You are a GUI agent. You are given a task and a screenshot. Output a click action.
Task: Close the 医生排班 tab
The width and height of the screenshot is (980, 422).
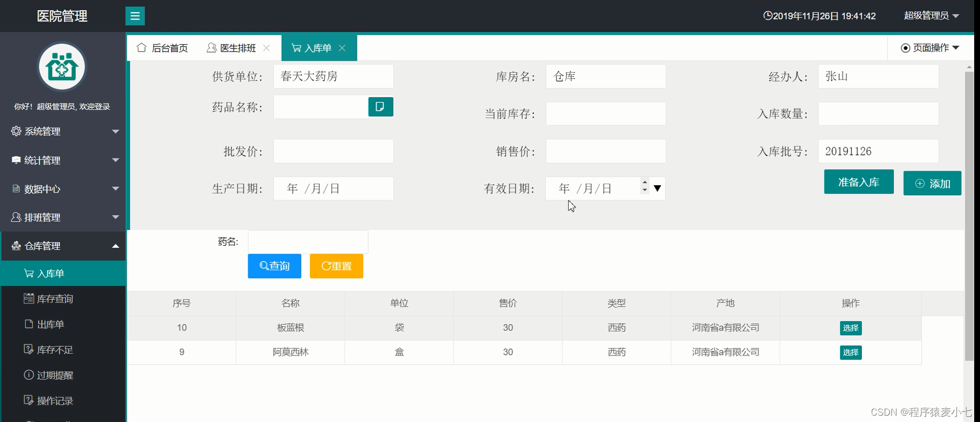tap(266, 48)
